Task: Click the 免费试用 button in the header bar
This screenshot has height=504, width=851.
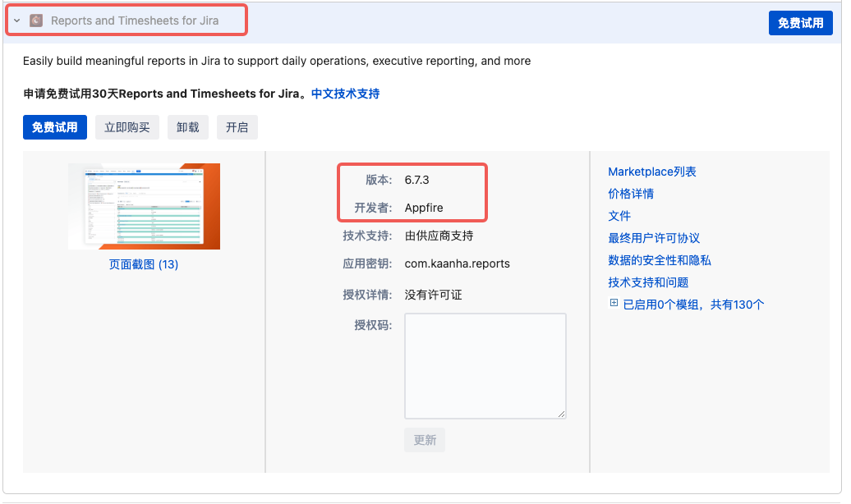Action: [x=800, y=23]
